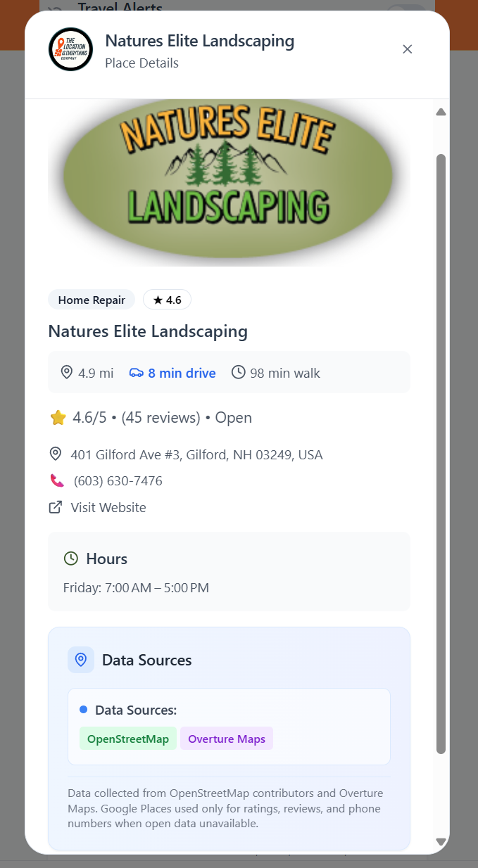The width and height of the screenshot is (478, 868).
Task: Click the vertical scrollbar thumb
Action: coord(441,454)
